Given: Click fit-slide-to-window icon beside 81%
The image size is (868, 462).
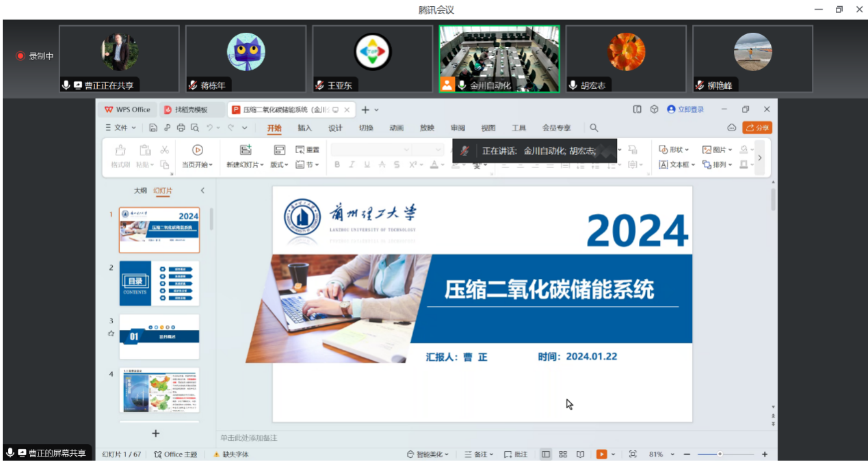Looking at the screenshot, I should point(633,454).
